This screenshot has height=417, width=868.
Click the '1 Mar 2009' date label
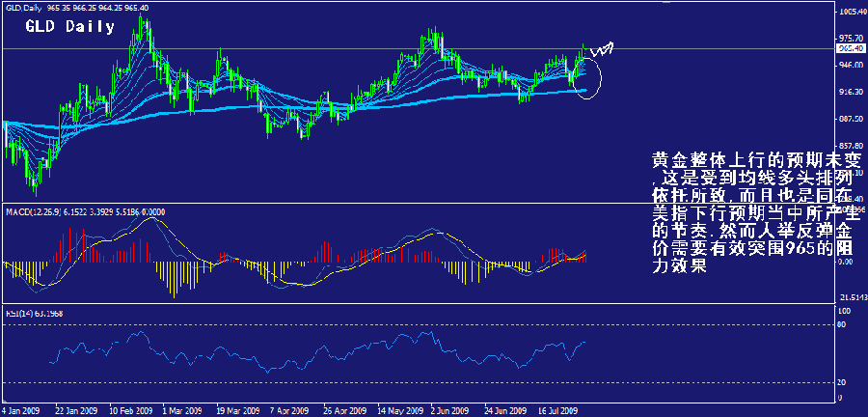pos(183,411)
